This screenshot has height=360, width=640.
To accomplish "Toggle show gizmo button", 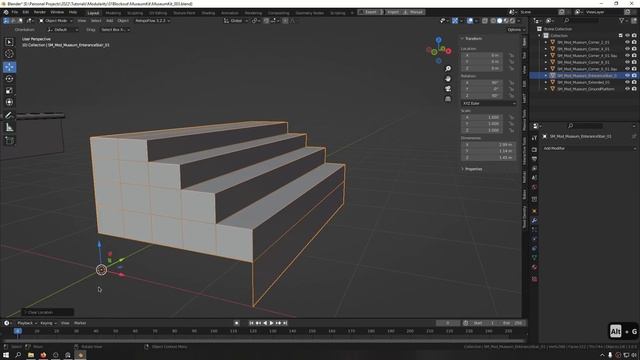I will pyautogui.click(x=455, y=21).
